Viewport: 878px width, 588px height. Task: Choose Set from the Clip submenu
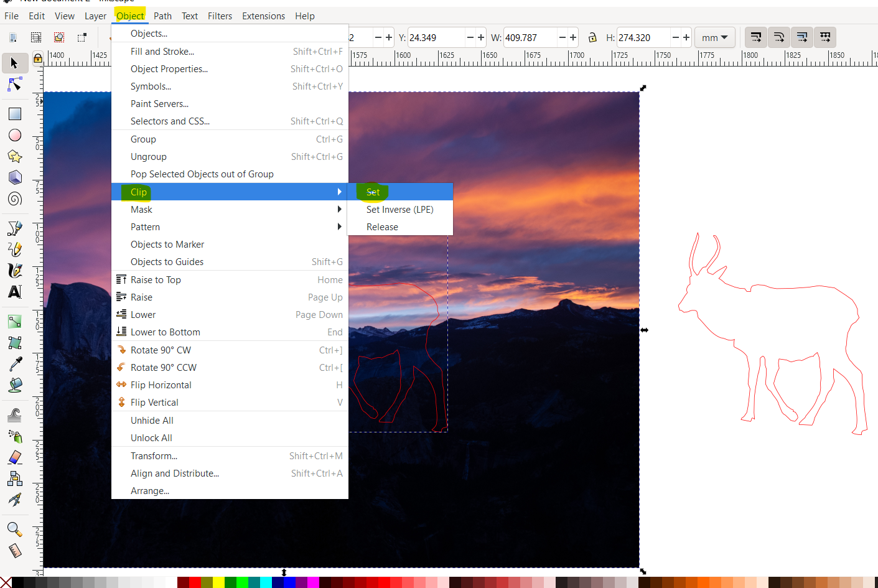pos(372,192)
